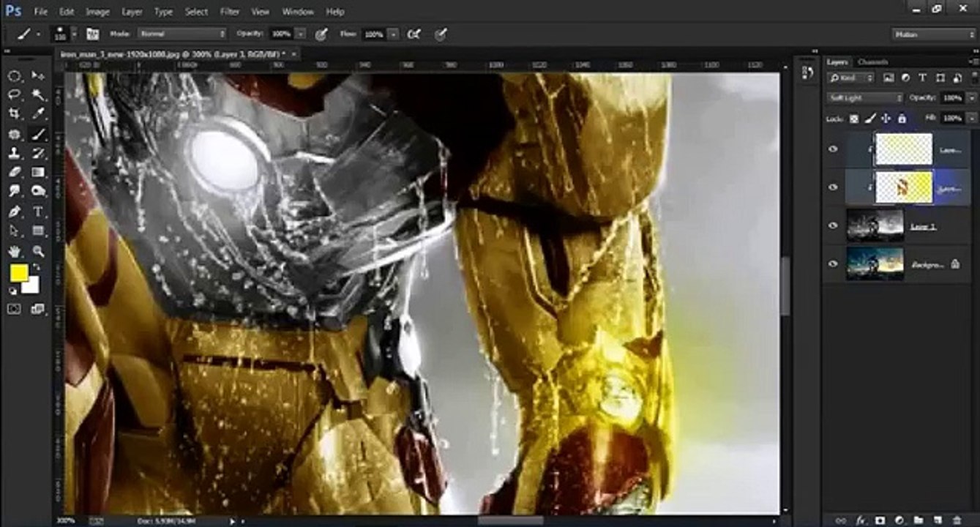The height and width of the screenshot is (527, 980).
Task: Select the Spot Healing Brush tool
Action: pyautogui.click(x=14, y=134)
